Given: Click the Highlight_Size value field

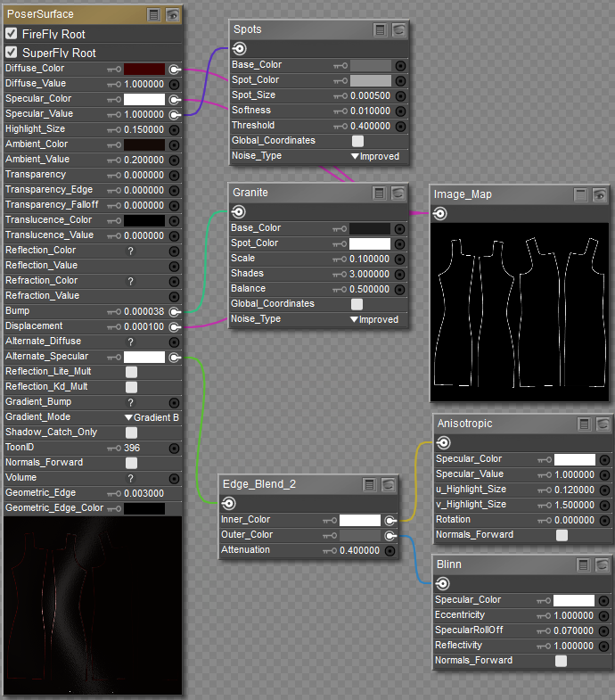Looking at the screenshot, I should pos(143,129).
